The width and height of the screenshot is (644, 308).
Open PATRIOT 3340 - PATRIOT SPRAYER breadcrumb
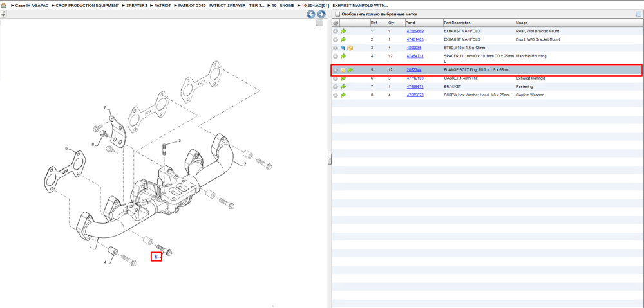pyautogui.click(x=221, y=6)
